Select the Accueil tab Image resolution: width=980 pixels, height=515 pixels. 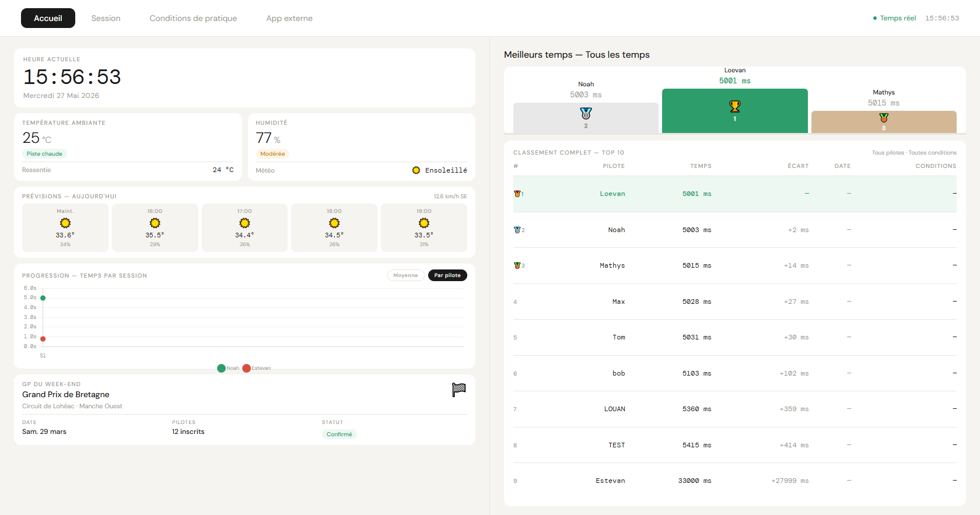(x=48, y=18)
